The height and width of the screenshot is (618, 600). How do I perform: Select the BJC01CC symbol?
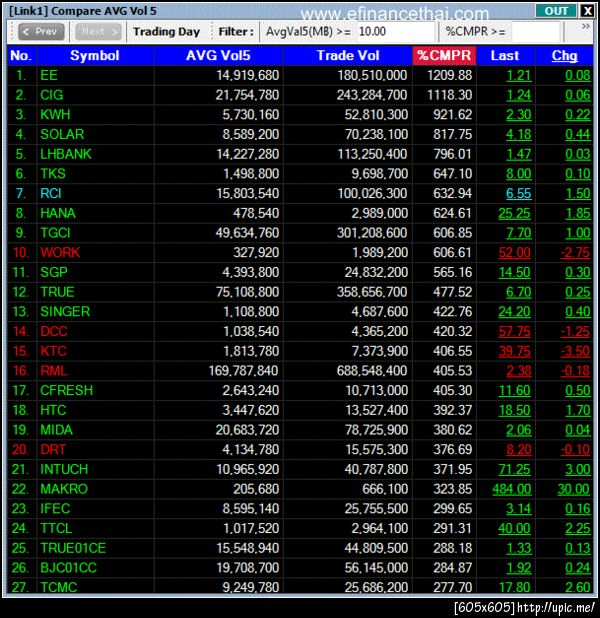(68, 568)
